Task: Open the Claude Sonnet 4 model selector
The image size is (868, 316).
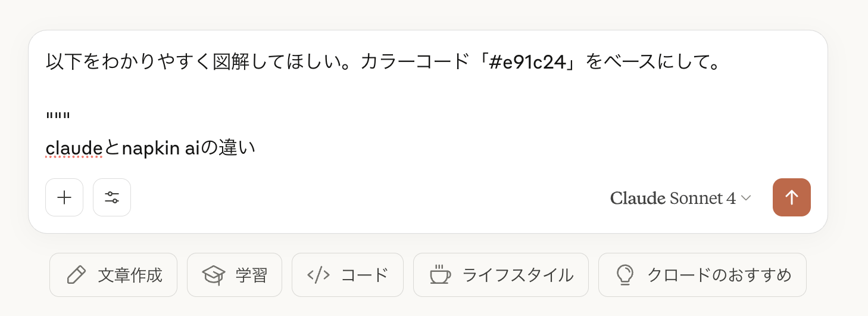Action: (x=680, y=198)
